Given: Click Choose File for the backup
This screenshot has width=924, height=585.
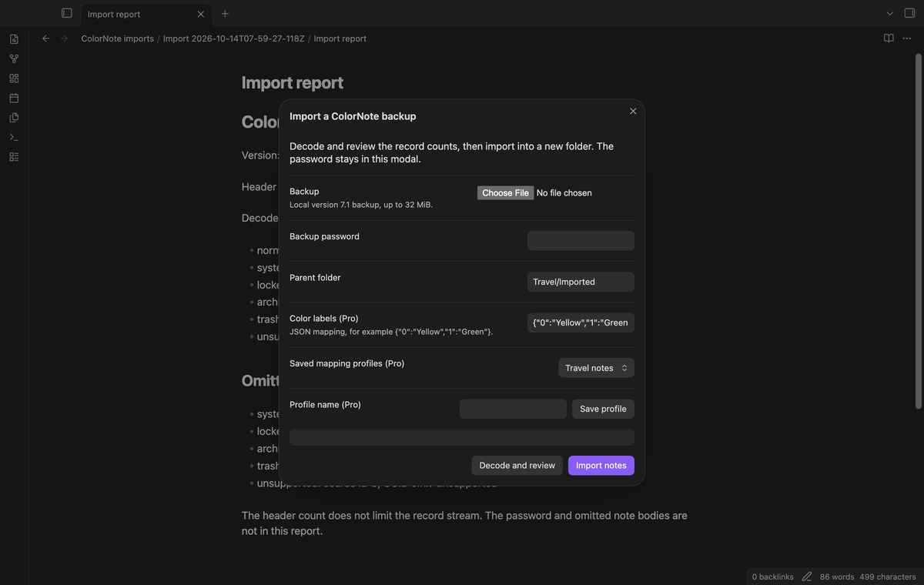Looking at the screenshot, I should click(x=505, y=192).
